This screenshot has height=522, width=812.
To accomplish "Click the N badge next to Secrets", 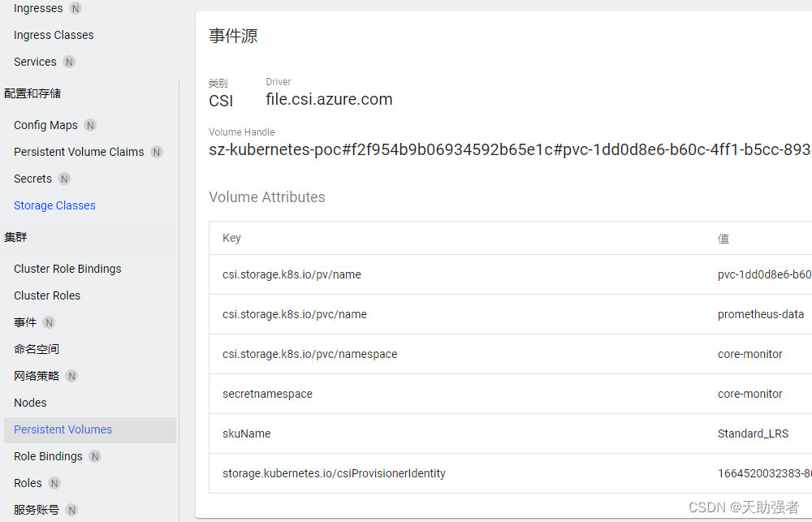I will coord(64,179).
